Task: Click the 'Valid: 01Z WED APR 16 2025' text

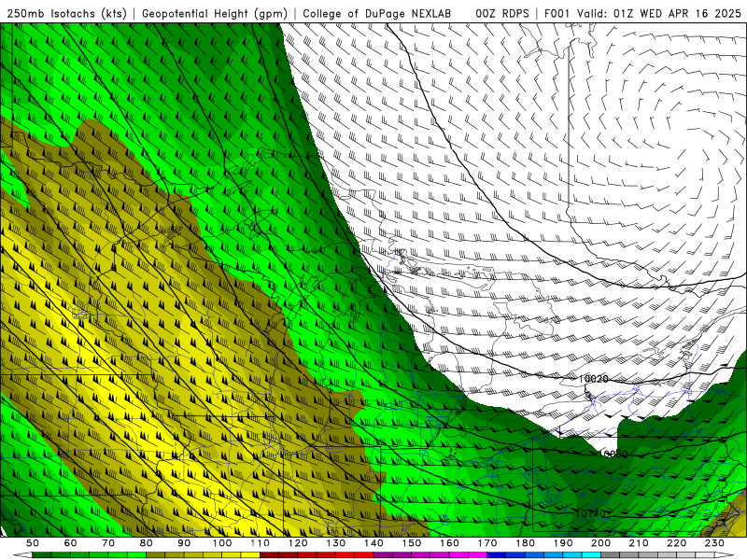Action: click(x=659, y=13)
